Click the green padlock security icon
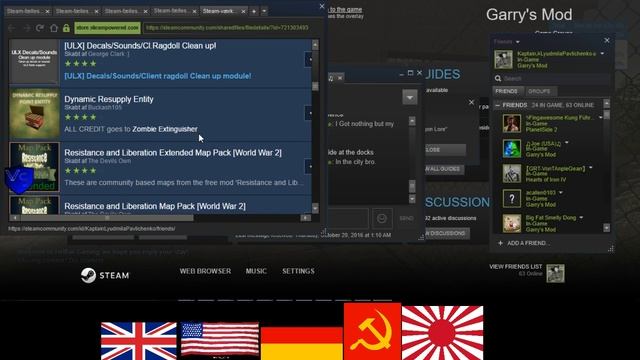Screen dimensions: 640x360 [x=66, y=28]
